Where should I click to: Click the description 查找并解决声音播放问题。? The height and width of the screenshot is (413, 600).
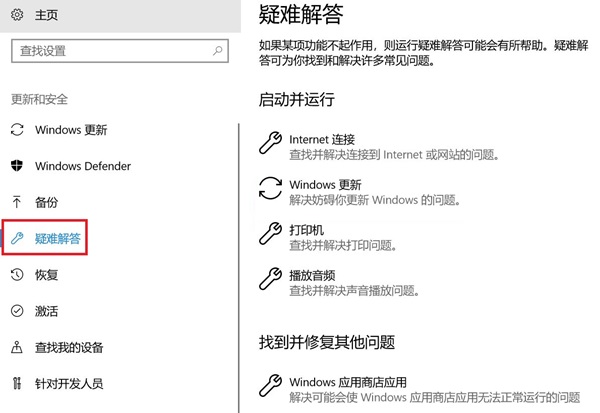click(354, 291)
